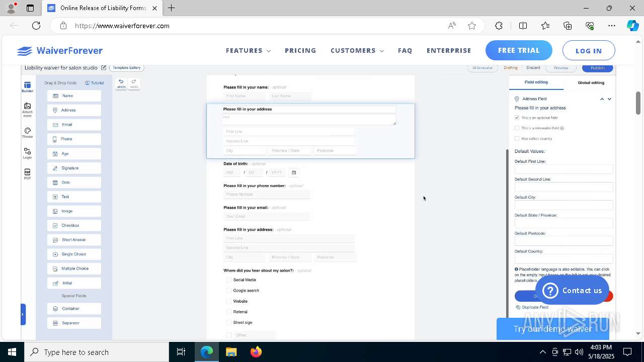Tick the Google search checkbox
The width and height of the screenshot is (644, 362).
229,291
